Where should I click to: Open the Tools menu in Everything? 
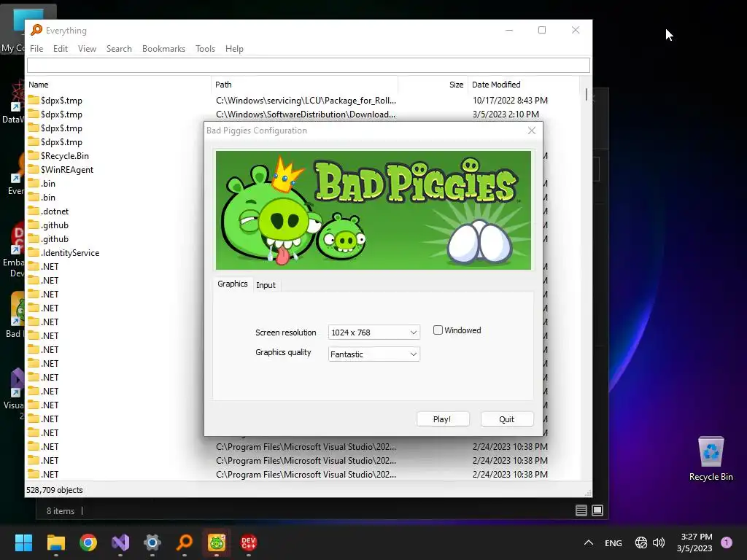pos(205,49)
